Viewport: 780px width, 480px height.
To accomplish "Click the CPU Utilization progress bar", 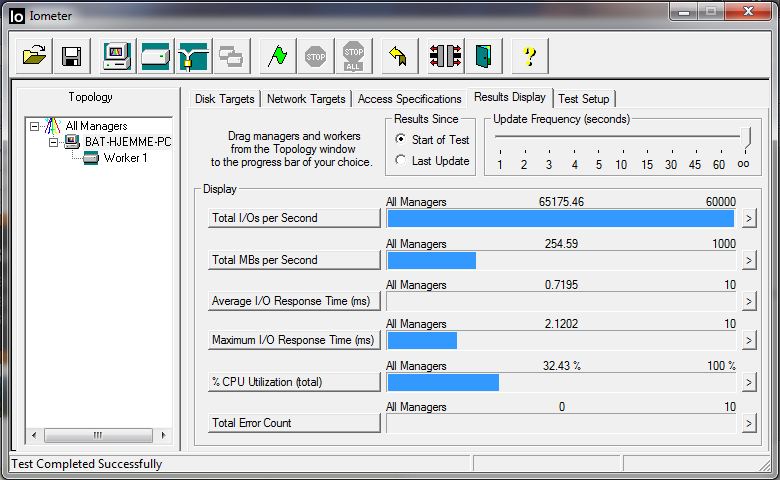I will pyautogui.click(x=561, y=382).
